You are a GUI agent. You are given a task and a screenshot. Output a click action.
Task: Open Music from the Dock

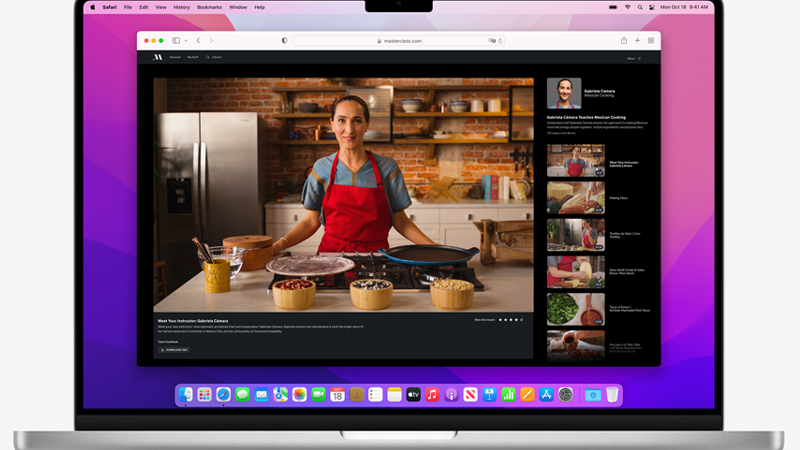point(432,394)
